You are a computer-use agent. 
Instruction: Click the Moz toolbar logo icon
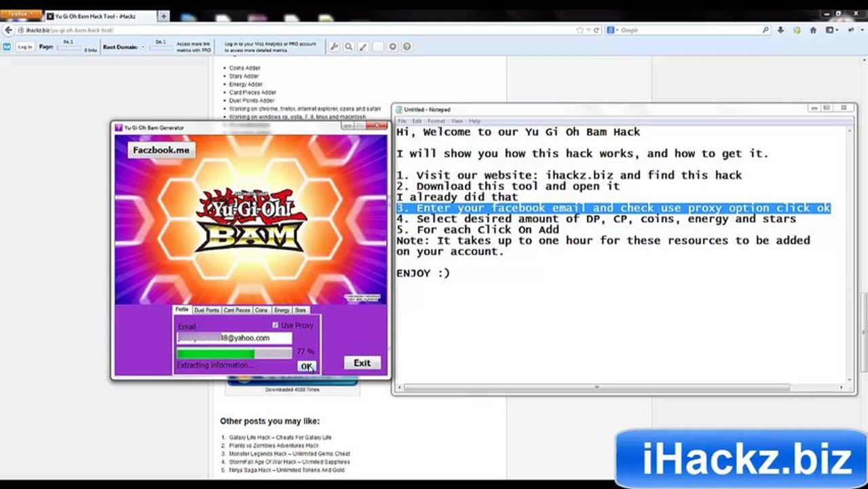pyautogui.click(x=7, y=47)
